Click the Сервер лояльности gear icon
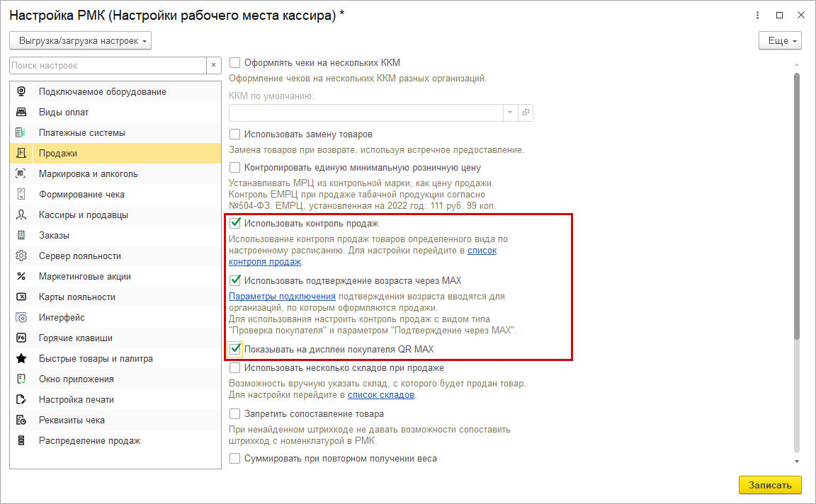This screenshot has height=504, width=816. 21,256
